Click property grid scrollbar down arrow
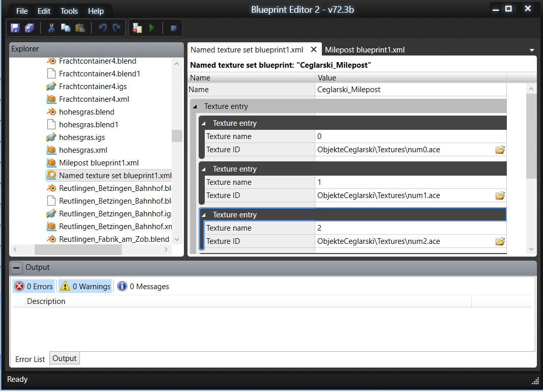This screenshot has height=392, width=543. pyautogui.click(x=532, y=249)
